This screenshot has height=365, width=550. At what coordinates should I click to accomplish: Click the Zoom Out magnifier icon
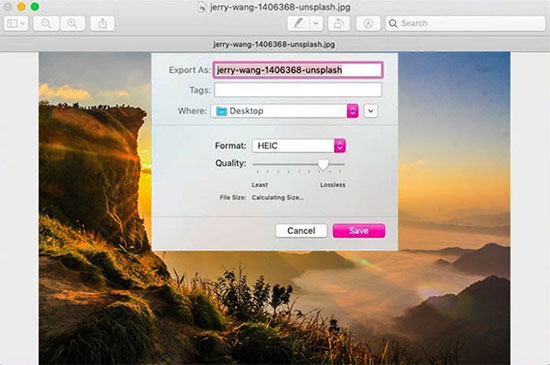[x=46, y=23]
